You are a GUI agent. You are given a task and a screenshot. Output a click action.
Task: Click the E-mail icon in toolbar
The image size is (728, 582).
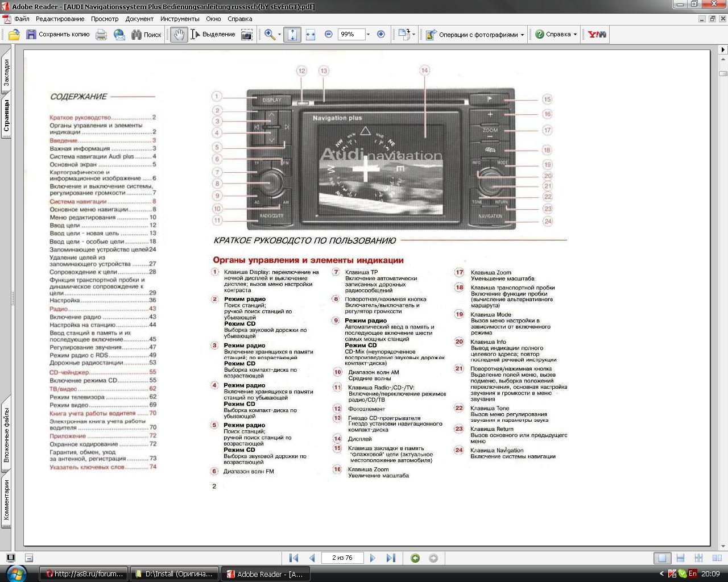click(119, 35)
